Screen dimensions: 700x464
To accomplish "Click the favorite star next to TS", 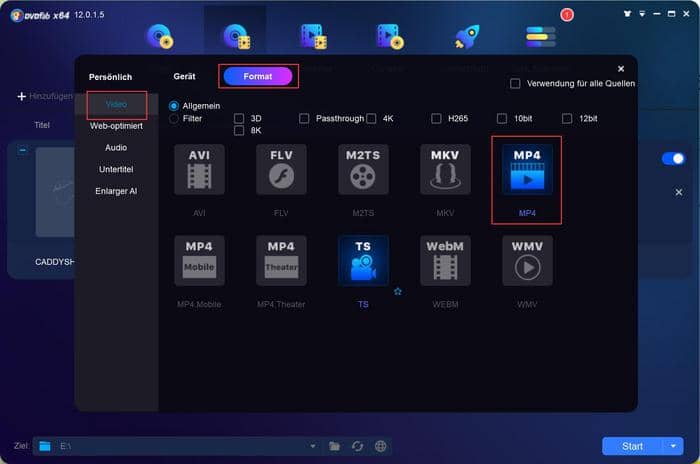I will click(398, 292).
